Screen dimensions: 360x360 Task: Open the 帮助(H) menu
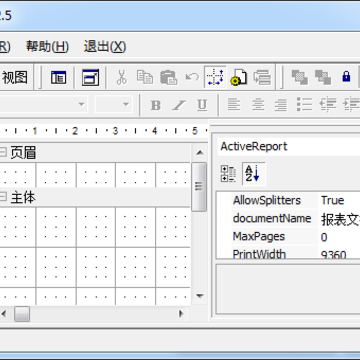[x=47, y=46]
